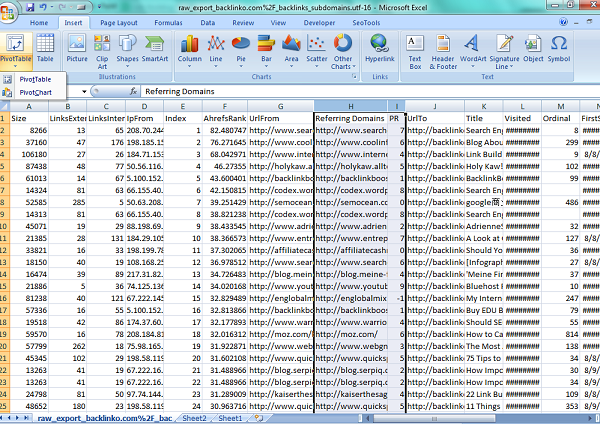Expand the Name Box dropdown arrow

(x=84, y=91)
